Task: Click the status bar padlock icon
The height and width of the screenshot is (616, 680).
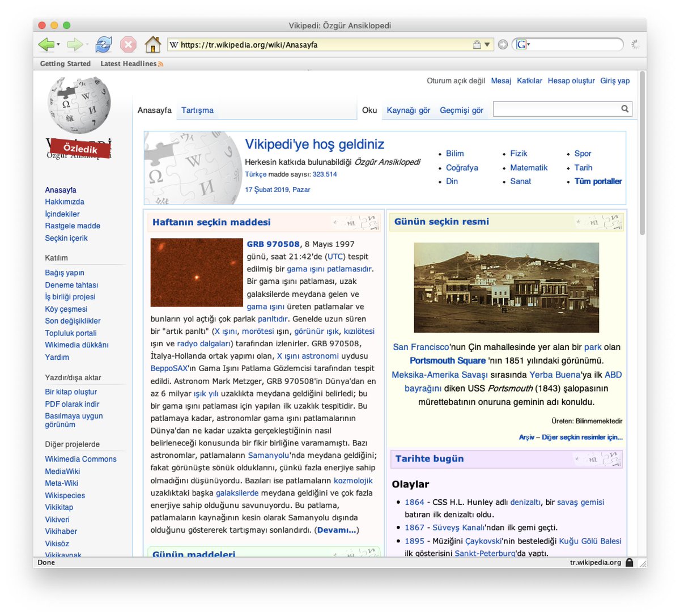Action: (x=630, y=563)
